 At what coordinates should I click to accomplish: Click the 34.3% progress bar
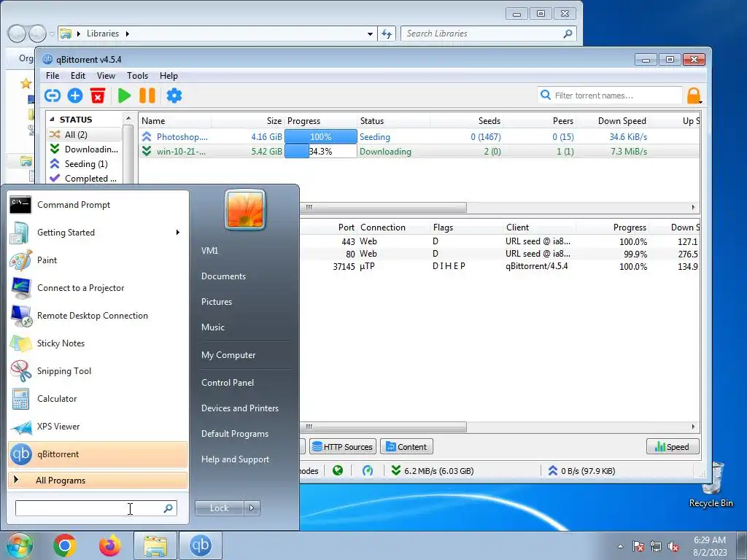(x=321, y=152)
